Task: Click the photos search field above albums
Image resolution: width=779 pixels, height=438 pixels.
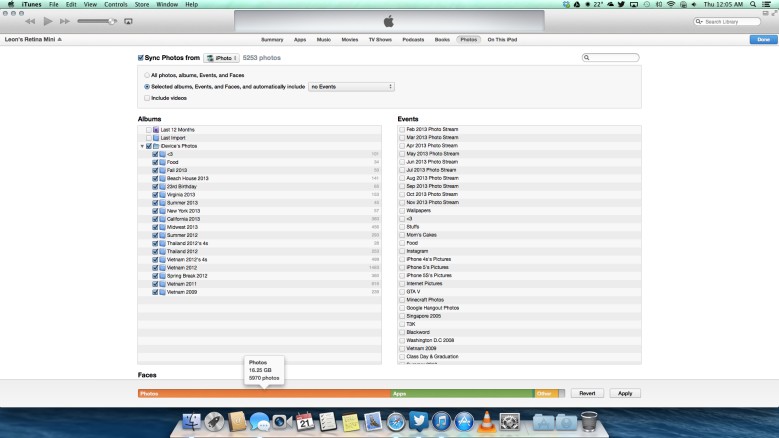Action: coord(611,58)
